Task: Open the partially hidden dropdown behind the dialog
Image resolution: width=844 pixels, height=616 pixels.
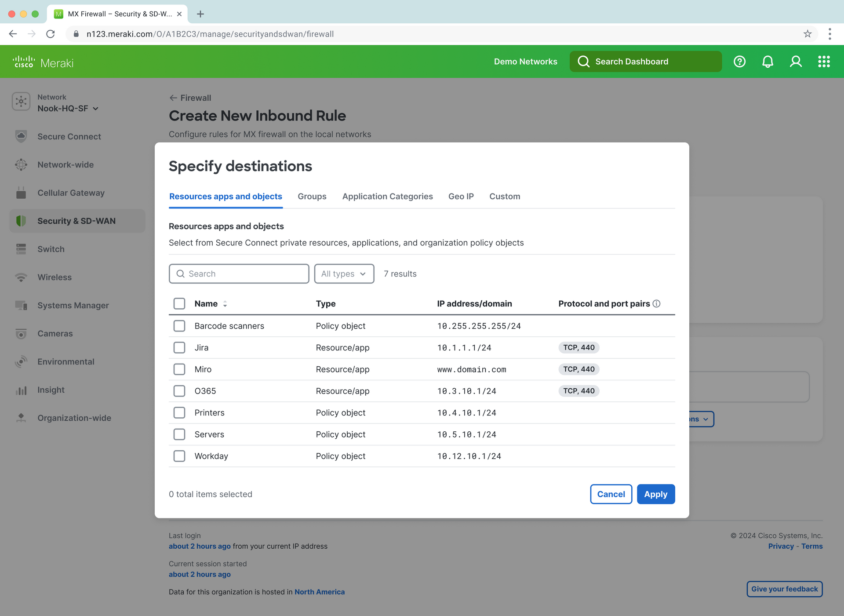Action: click(702, 419)
